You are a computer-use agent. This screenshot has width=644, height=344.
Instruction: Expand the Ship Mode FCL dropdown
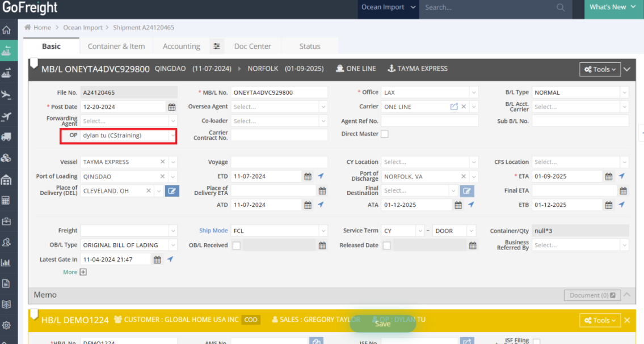tap(323, 231)
